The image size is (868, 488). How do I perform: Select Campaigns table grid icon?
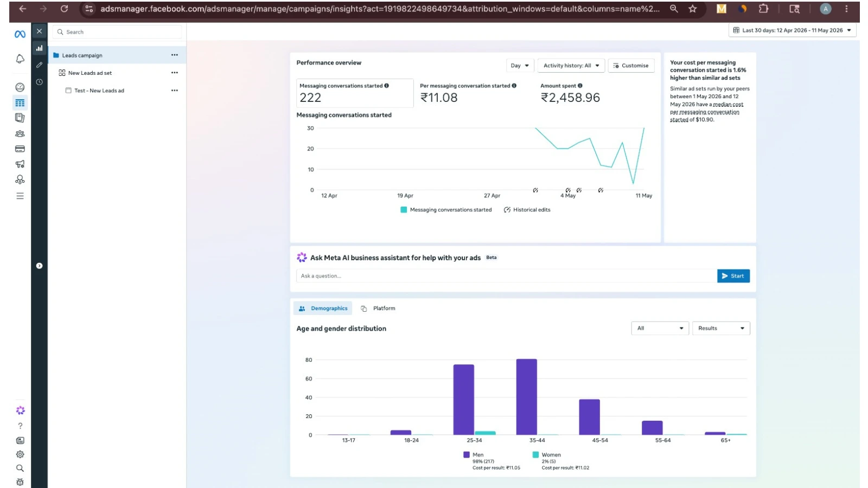click(20, 102)
